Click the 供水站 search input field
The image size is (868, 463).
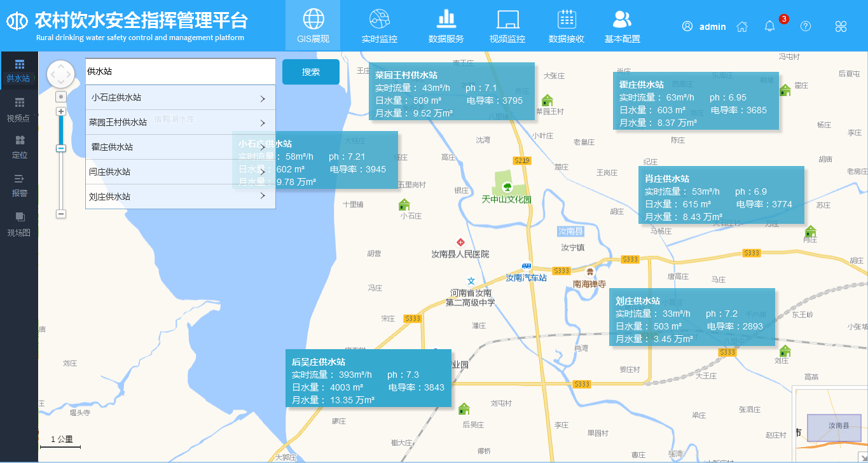(x=181, y=72)
